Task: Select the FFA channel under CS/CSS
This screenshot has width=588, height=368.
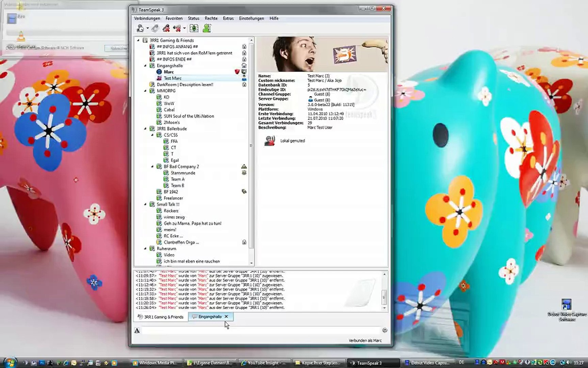Action: tap(174, 141)
